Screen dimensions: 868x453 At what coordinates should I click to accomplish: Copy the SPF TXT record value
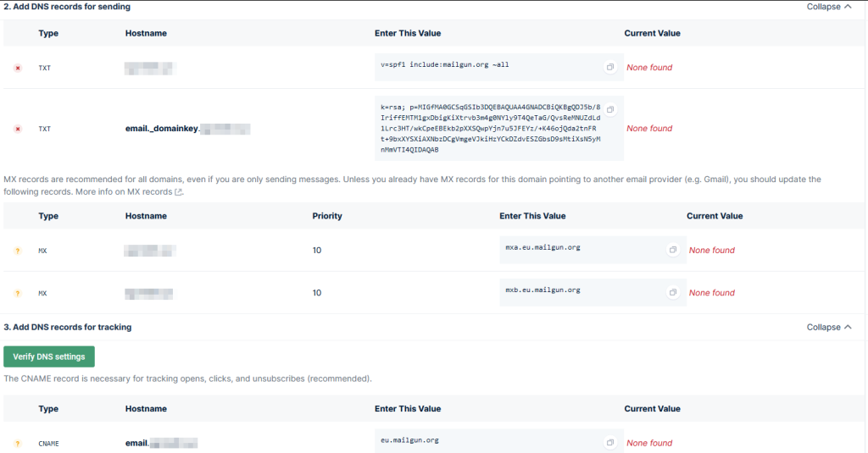point(609,67)
